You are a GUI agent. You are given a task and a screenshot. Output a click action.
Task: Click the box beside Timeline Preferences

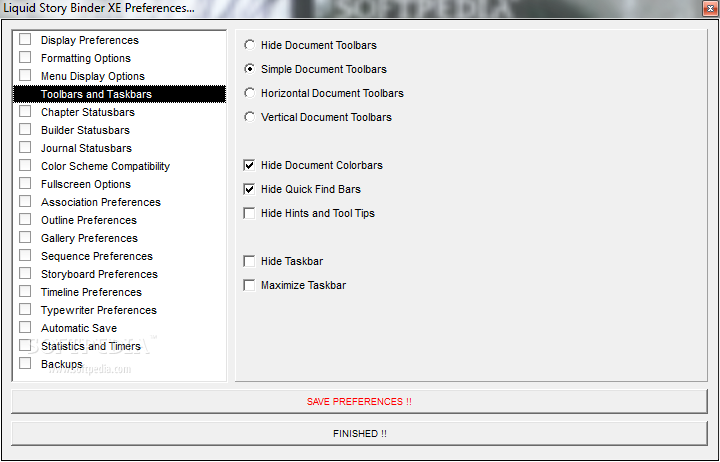click(25, 291)
